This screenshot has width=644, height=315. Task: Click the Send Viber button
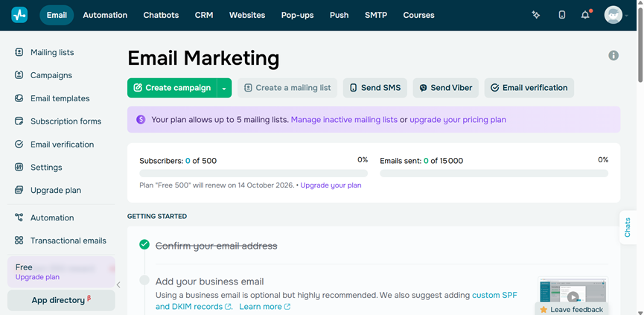(446, 88)
